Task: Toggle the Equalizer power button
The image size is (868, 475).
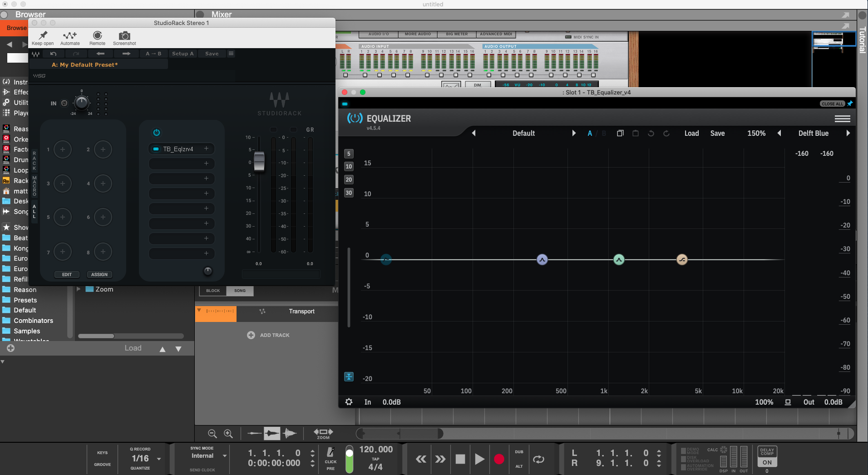Action: point(355,119)
